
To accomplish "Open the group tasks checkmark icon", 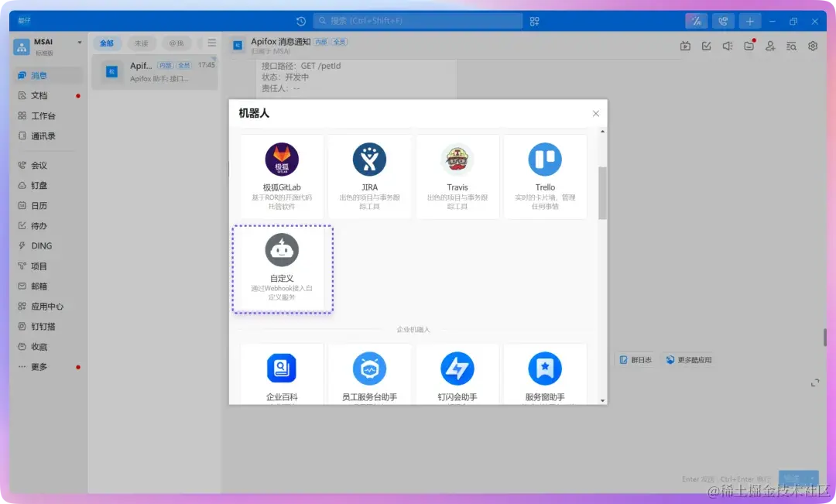I will 707,46.
